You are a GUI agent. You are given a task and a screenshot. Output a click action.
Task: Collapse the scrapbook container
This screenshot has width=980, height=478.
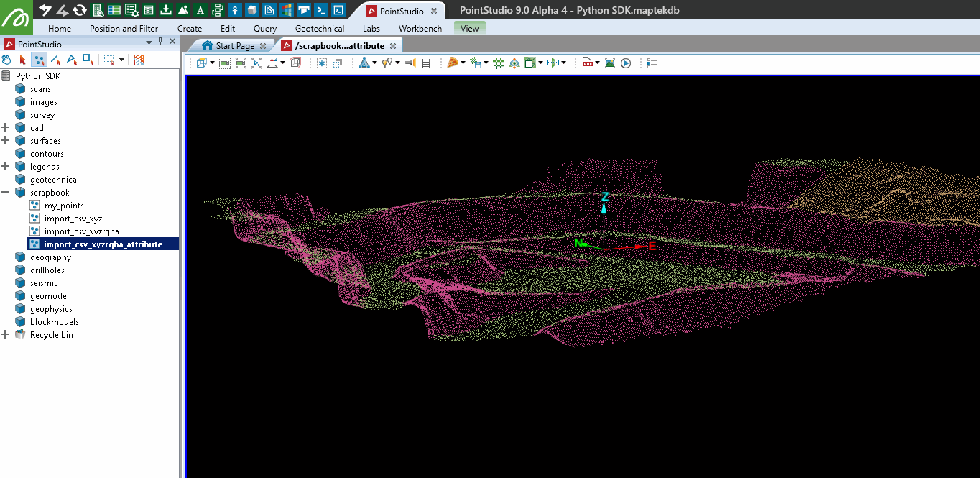point(6,193)
